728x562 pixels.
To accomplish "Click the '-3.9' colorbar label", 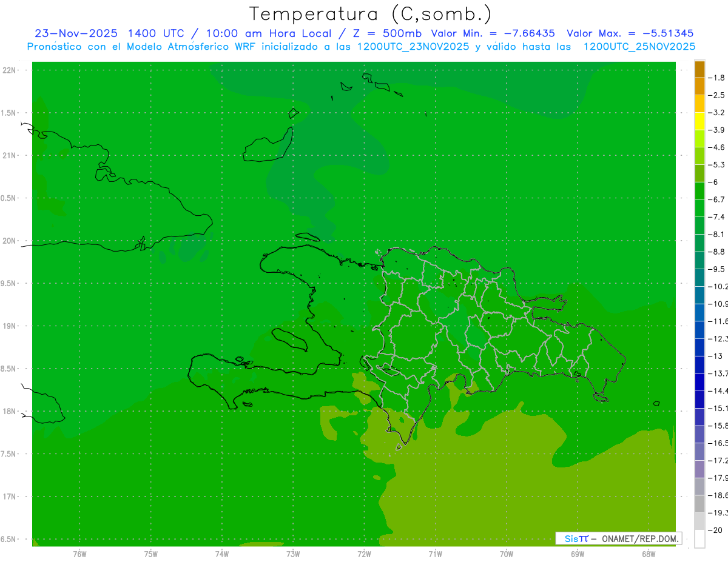I will point(717,130).
